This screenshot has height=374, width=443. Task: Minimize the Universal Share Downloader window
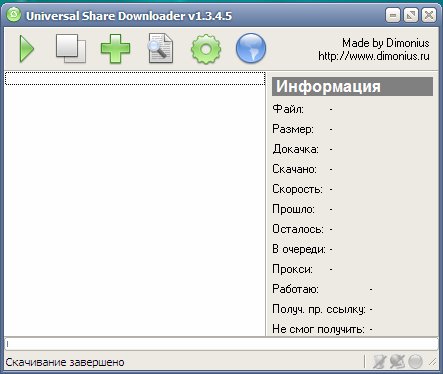393,15
